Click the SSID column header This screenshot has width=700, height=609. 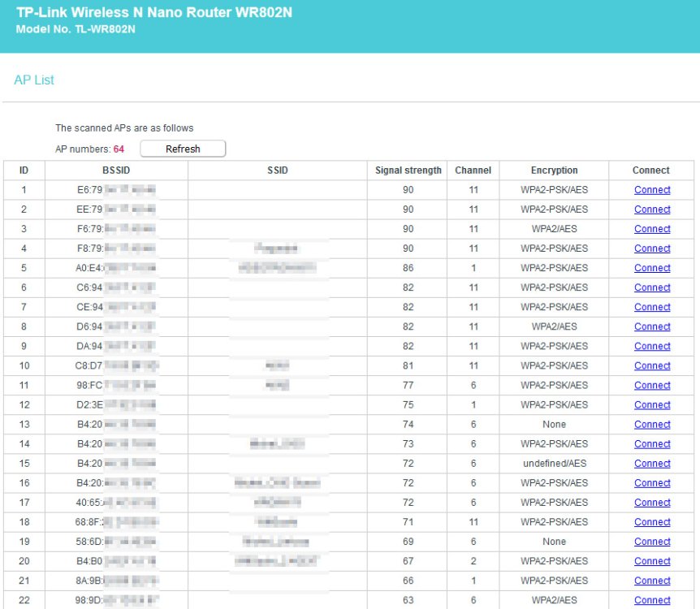(278, 170)
